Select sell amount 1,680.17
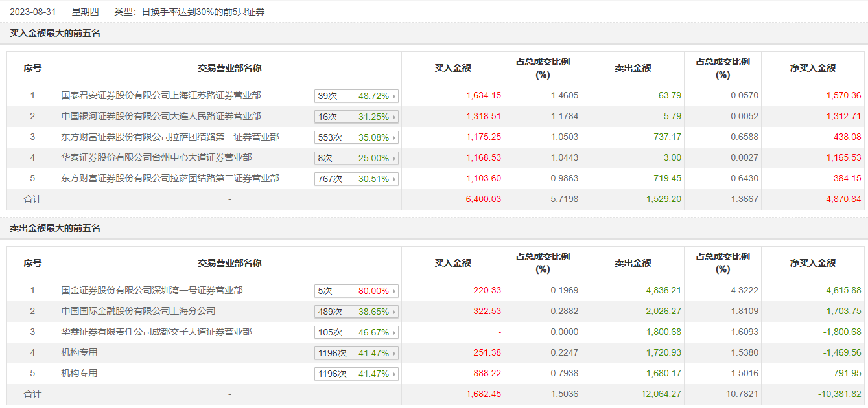 663,374
